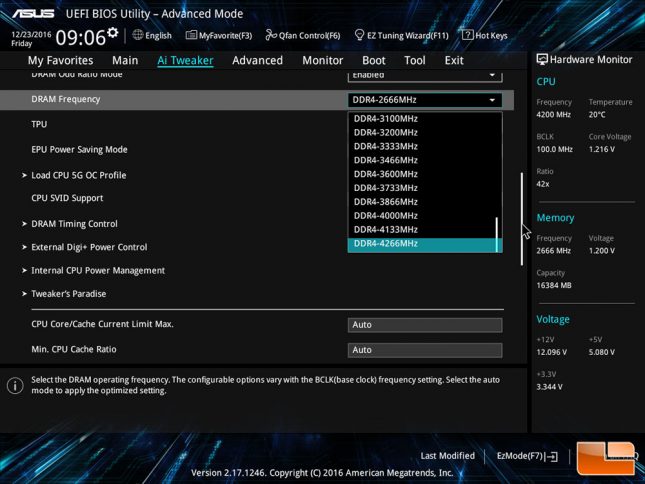Expand Internal CPU Power Management
This screenshot has width=645, height=484.
point(98,271)
